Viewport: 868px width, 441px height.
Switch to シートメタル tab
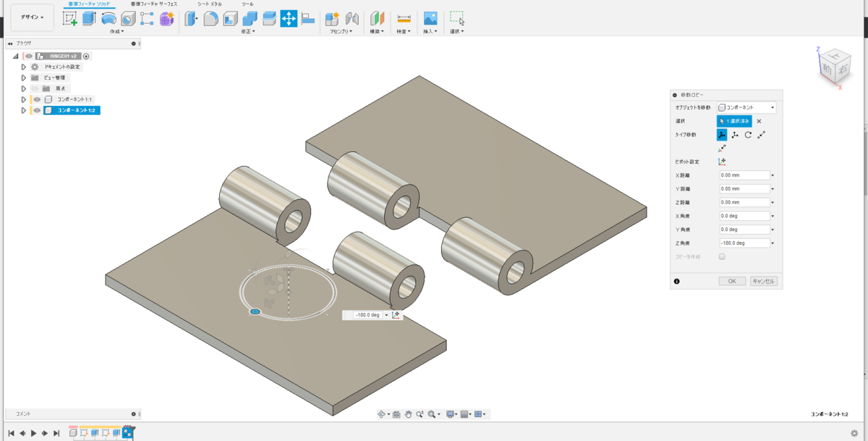coord(210,4)
